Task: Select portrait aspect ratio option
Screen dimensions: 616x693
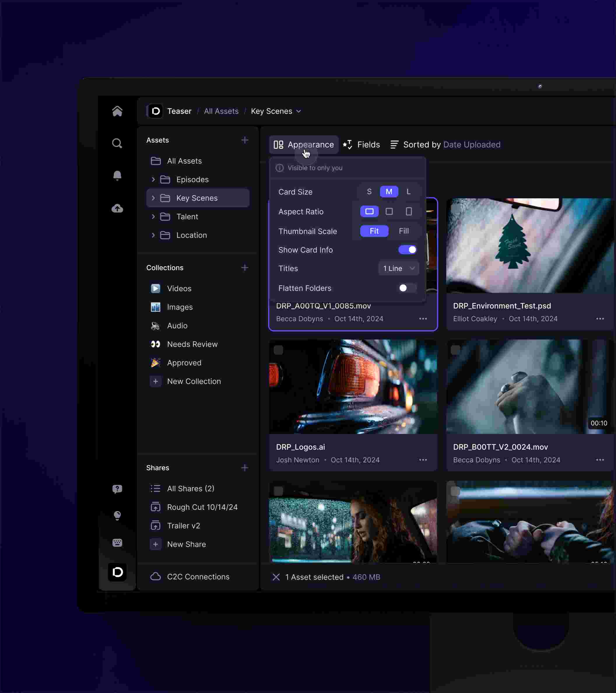Action: tap(409, 211)
